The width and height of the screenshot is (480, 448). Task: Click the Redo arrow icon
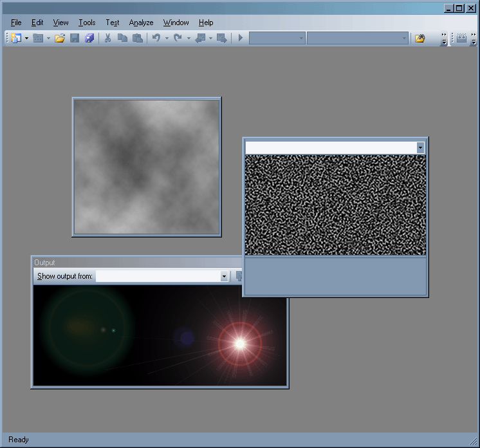(x=178, y=38)
